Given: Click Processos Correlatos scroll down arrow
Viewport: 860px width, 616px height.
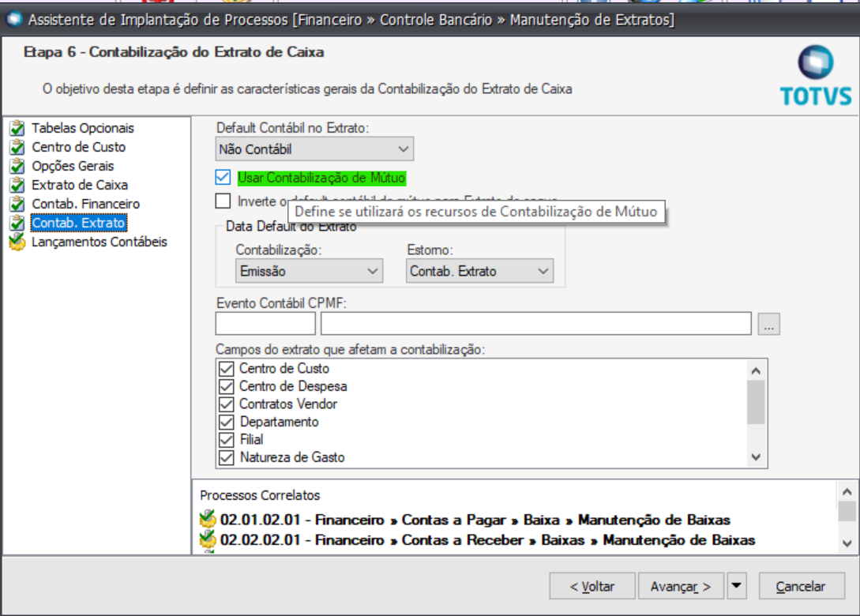Looking at the screenshot, I should 847,543.
